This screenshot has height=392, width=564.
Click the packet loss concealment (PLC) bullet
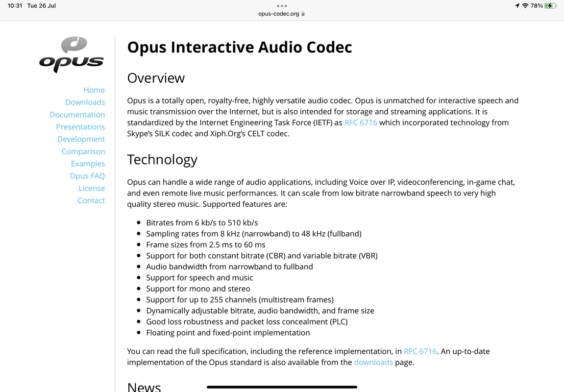pyautogui.click(x=247, y=321)
